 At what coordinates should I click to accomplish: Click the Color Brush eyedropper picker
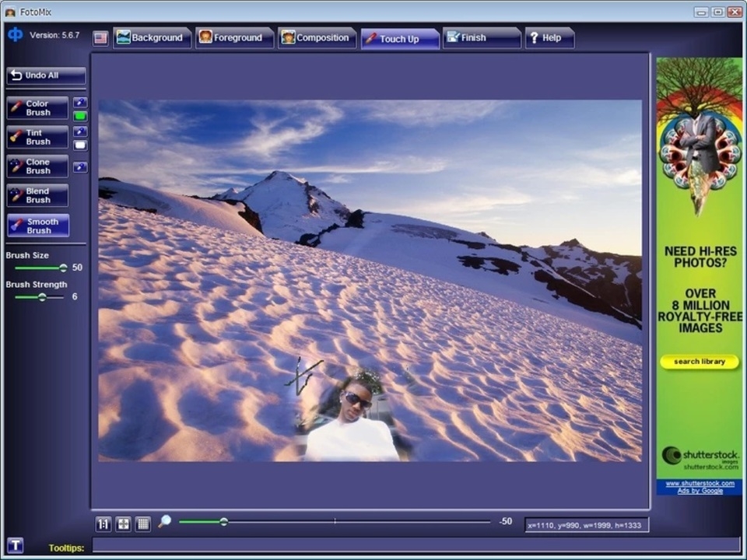click(x=80, y=103)
